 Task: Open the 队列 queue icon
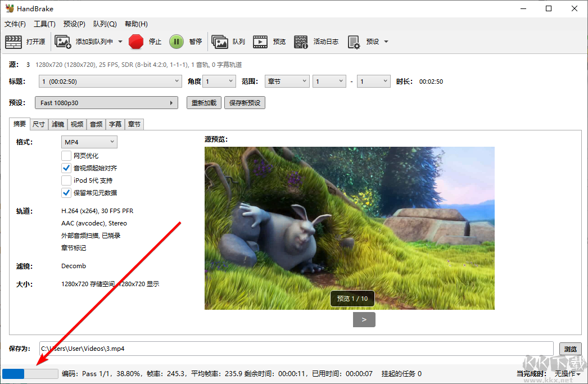click(x=220, y=42)
